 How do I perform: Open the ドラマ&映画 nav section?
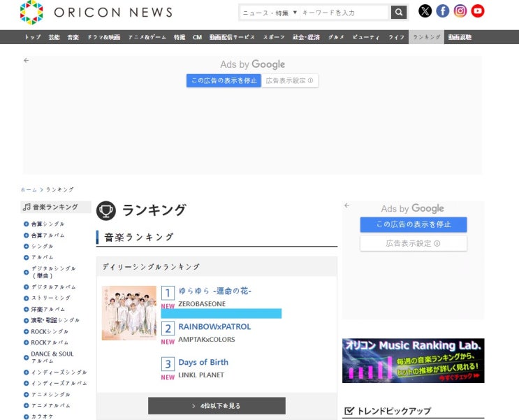click(x=103, y=37)
